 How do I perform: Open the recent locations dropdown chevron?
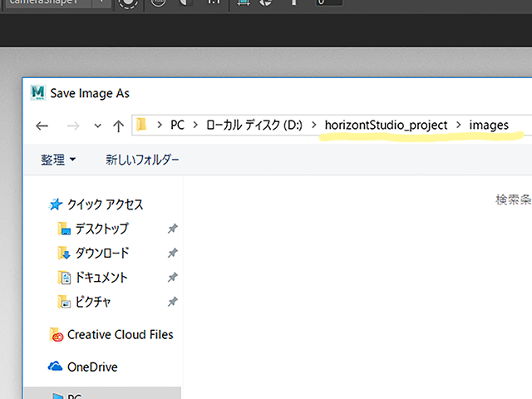[98, 126]
